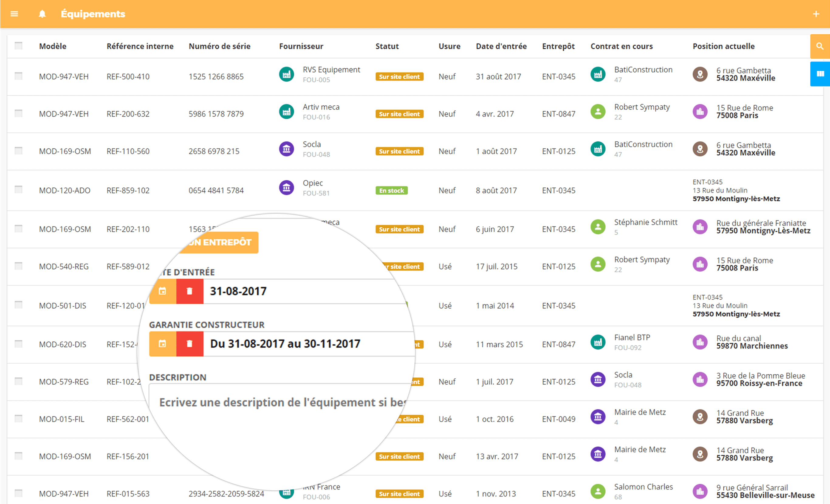Screen dimensions: 830x504
Task: Click the Fianel BTP contract icon
Action: [x=598, y=342]
